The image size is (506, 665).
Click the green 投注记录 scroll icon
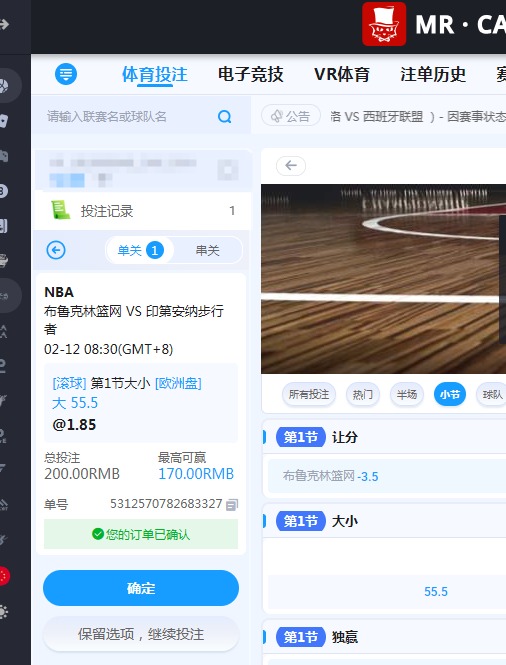coord(61,210)
